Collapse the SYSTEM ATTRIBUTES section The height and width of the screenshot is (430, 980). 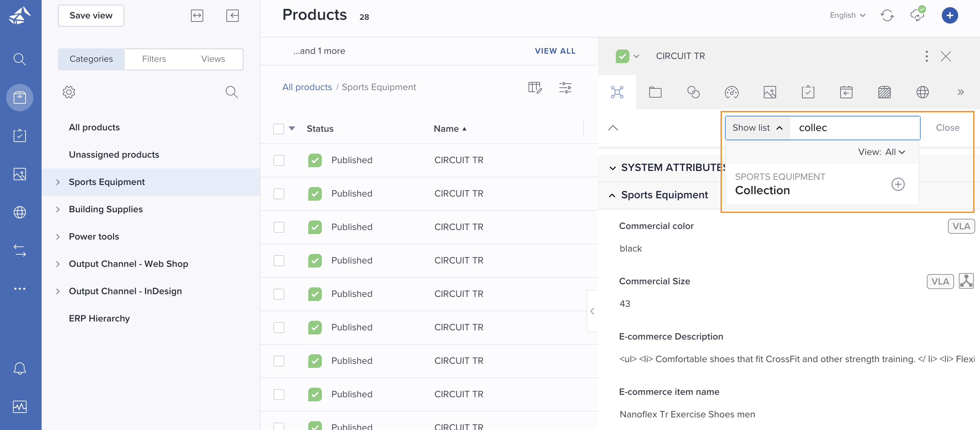[612, 168]
